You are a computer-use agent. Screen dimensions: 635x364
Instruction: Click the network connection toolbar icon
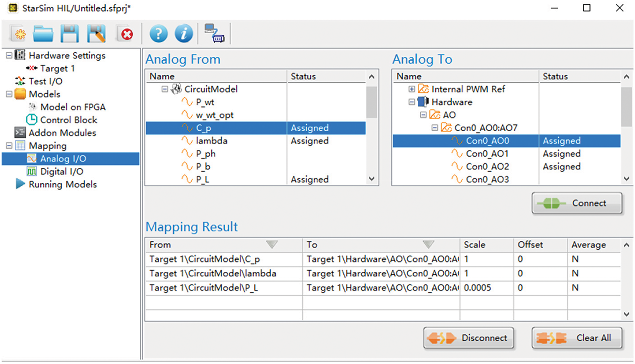pyautogui.click(x=214, y=34)
